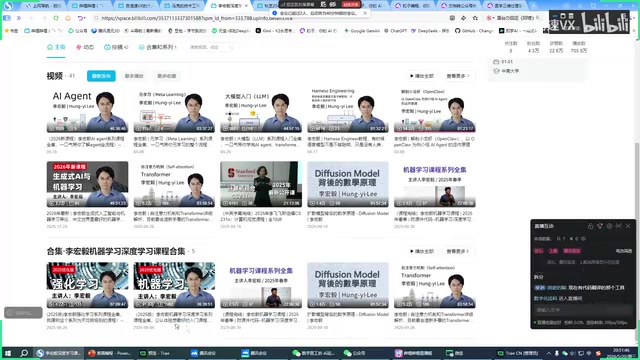Click the channel video search field
Screen dimensions: 640x360
[x=211, y=47]
